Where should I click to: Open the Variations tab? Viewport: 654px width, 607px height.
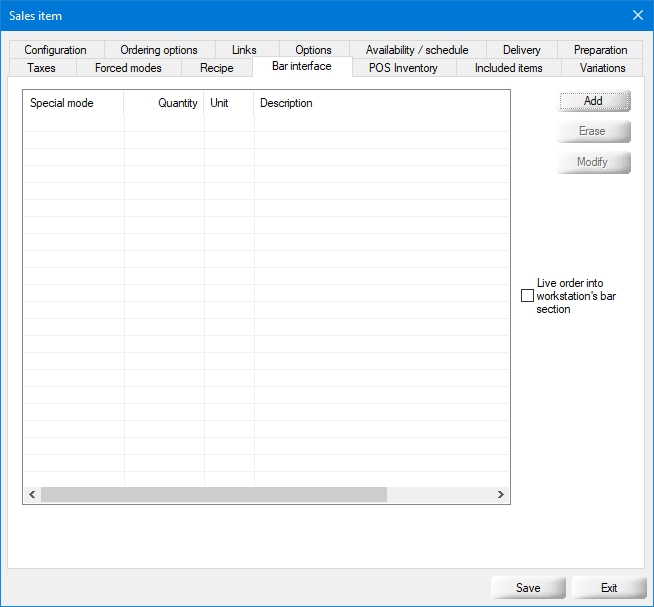point(602,68)
